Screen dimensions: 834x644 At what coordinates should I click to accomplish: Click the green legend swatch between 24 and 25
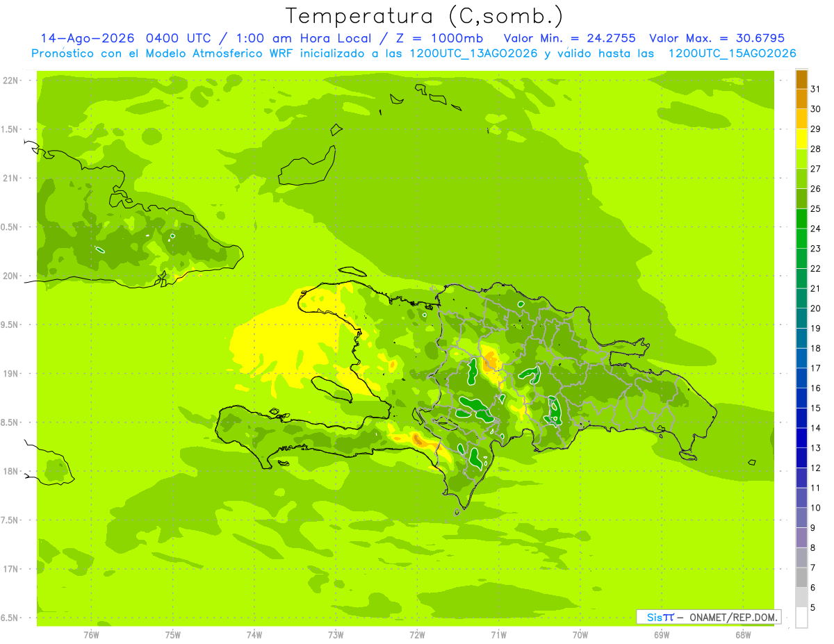801,219
